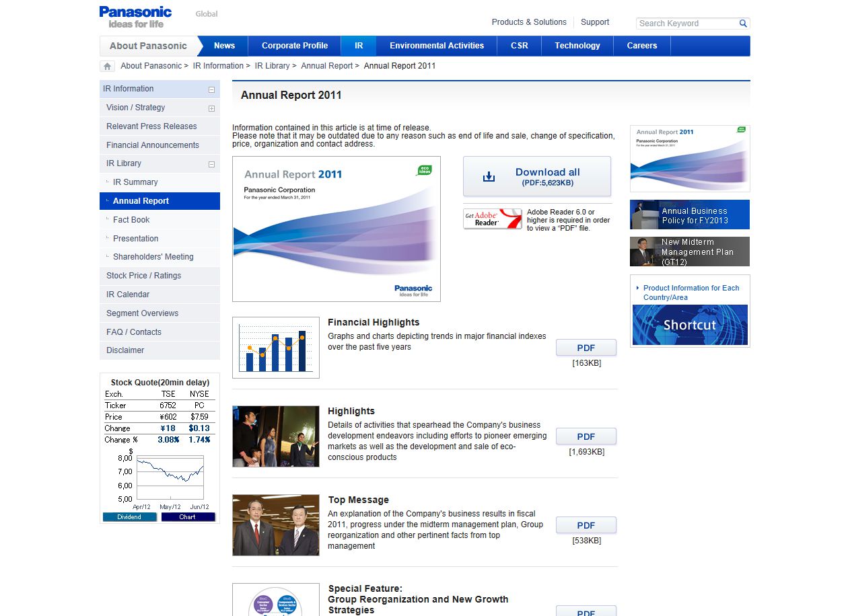The height and width of the screenshot is (616, 848).
Task: Go to Environmental Activities tab
Action: click(437, 46)
